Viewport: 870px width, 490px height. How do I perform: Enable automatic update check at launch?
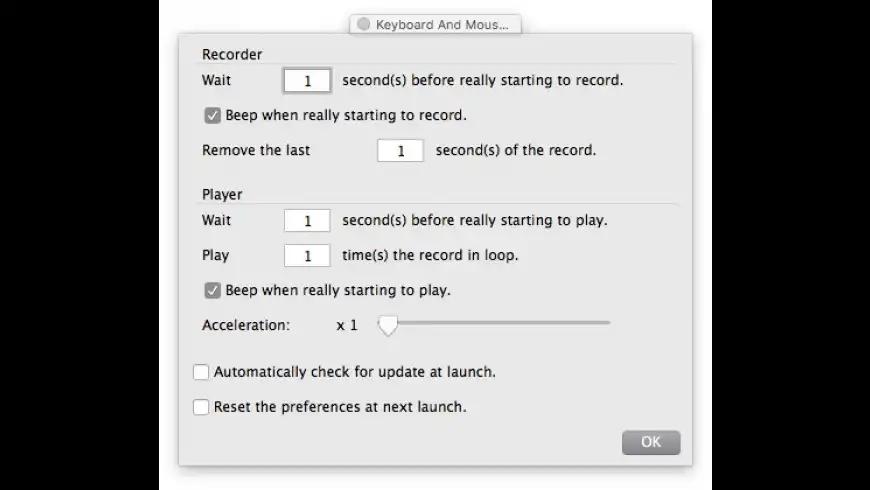coord(201,372)
